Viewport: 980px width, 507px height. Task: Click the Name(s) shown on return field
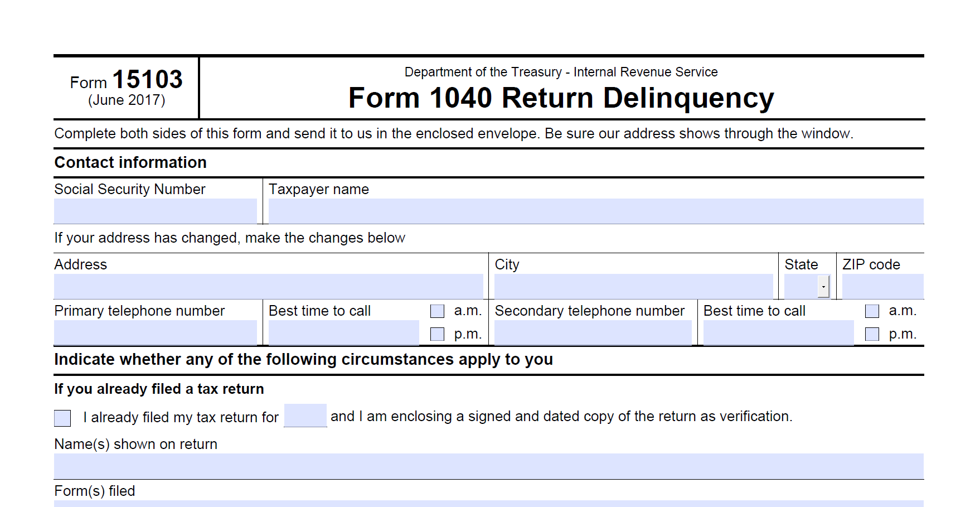tap(488, 466)
